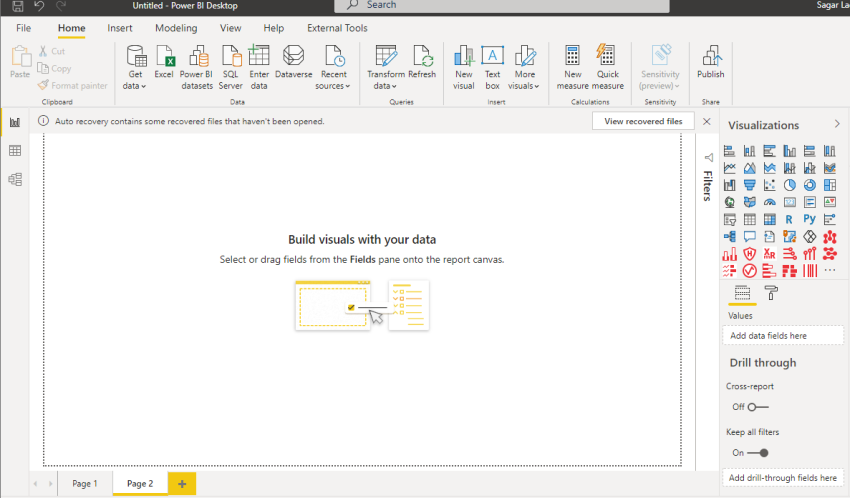Screen dimensions: 850x498
Task: Refresh the data
Action: tap(422, 62)
